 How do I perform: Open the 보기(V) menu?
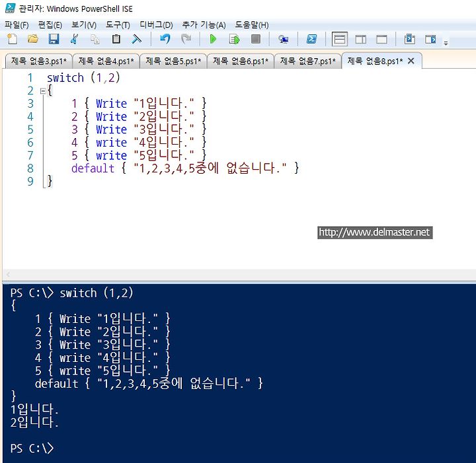84,25
